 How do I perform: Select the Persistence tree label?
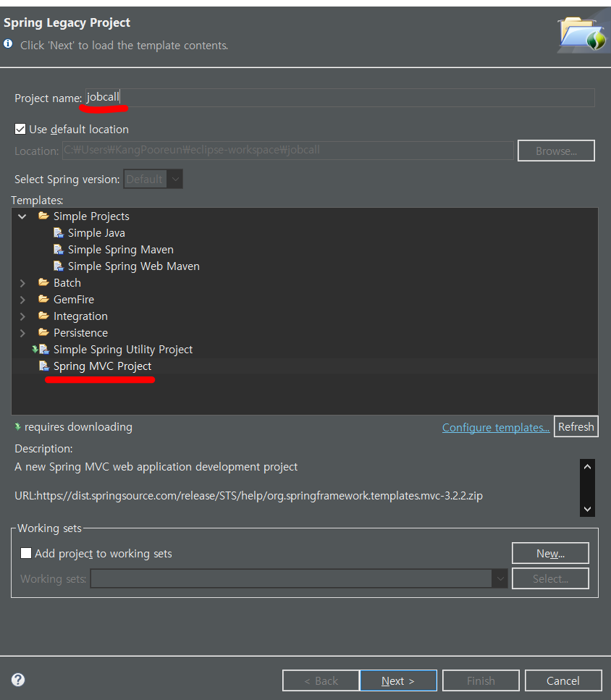[x=80, y=332]
